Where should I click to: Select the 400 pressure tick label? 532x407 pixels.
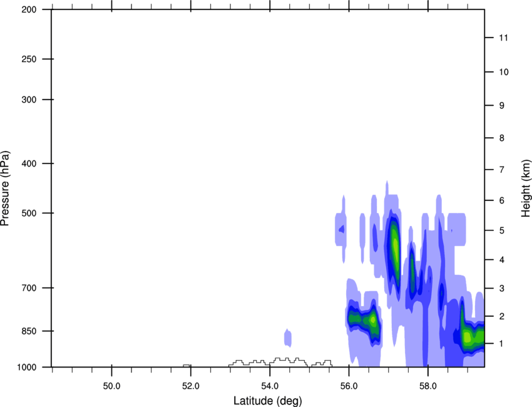29,163
